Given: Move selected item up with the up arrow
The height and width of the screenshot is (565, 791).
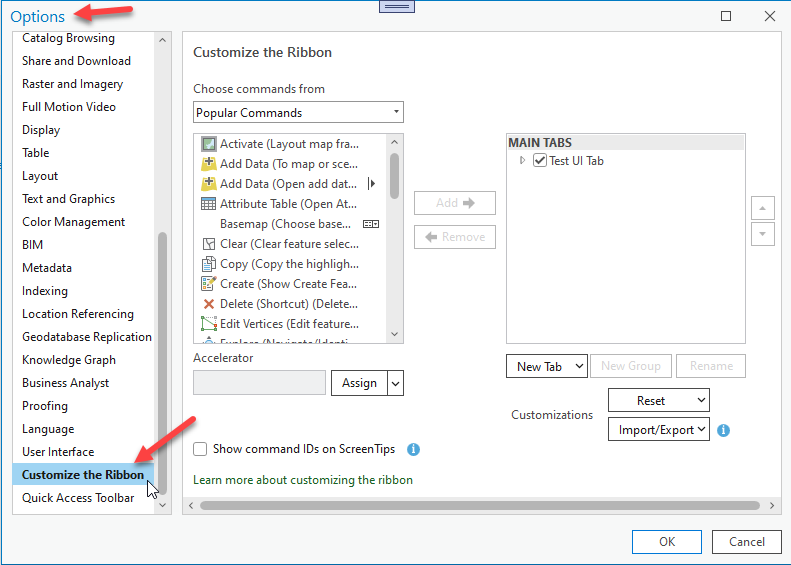Looking at the screenshot, I should (x=763, y=208).
